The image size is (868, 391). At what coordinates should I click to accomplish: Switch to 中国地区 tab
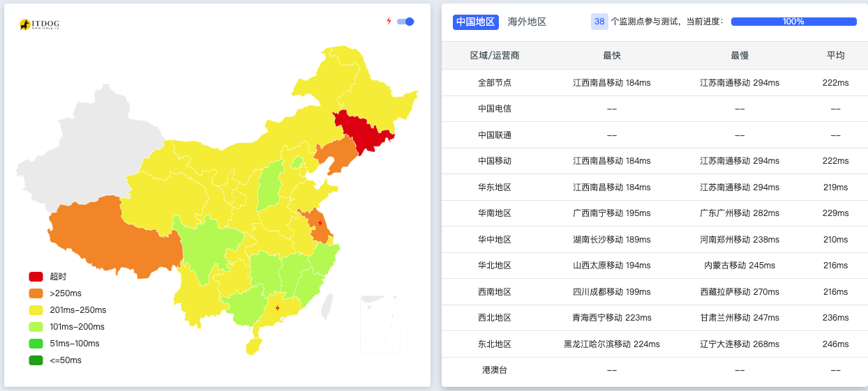475,22
